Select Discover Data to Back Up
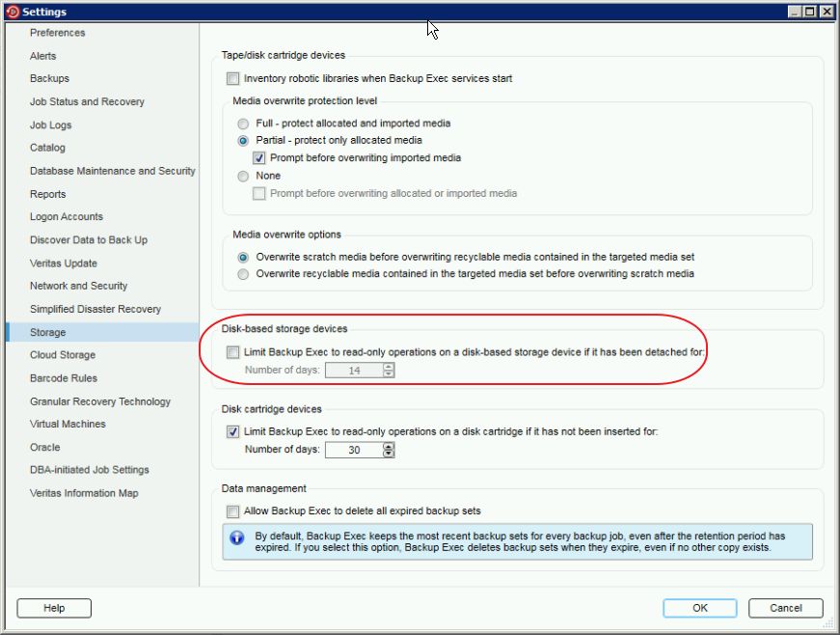Image resolution: width=840 pixels, height=635 pixels. coord(89,239)
